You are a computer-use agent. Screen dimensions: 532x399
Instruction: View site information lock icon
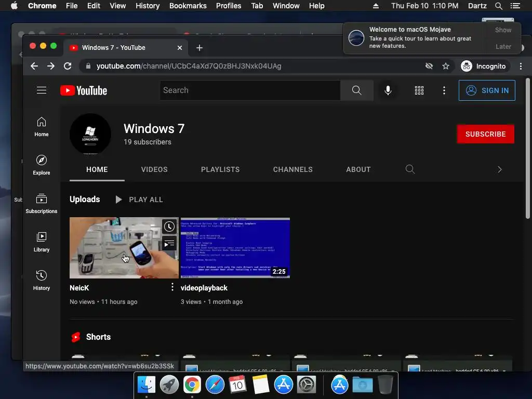point(88,66)
